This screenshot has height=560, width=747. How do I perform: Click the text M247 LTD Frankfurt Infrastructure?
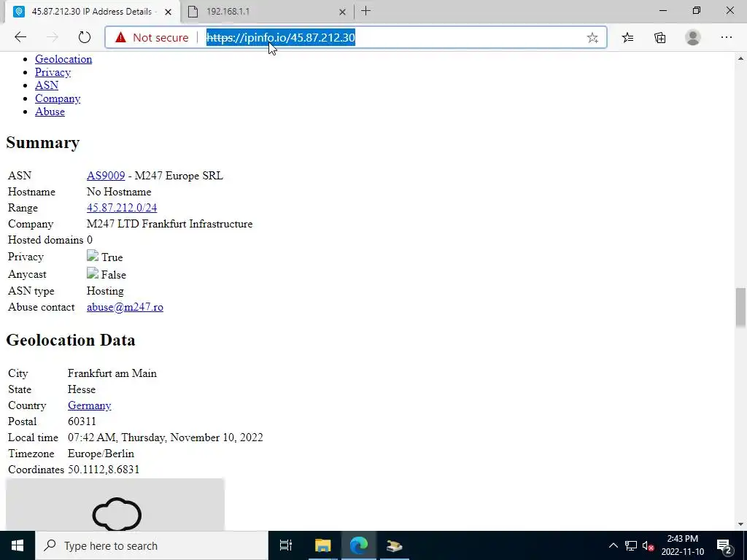click(x=169, y=224)
